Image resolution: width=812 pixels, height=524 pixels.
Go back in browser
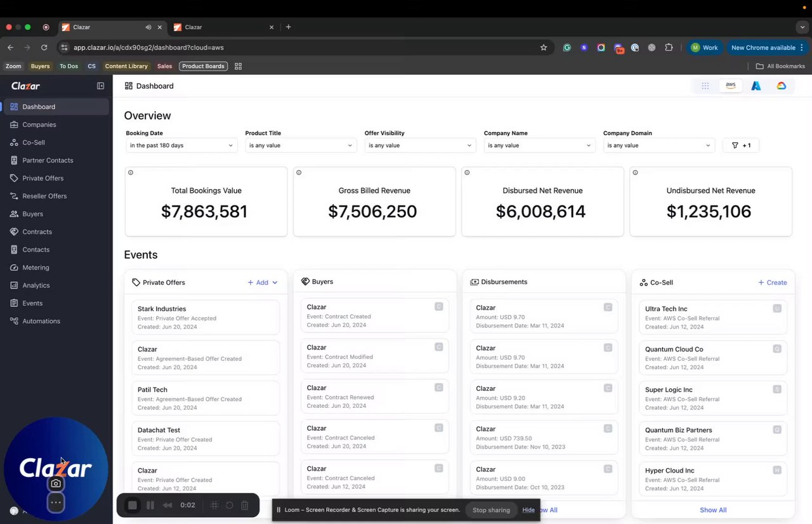pyautogui.click(x=10, y=48)
